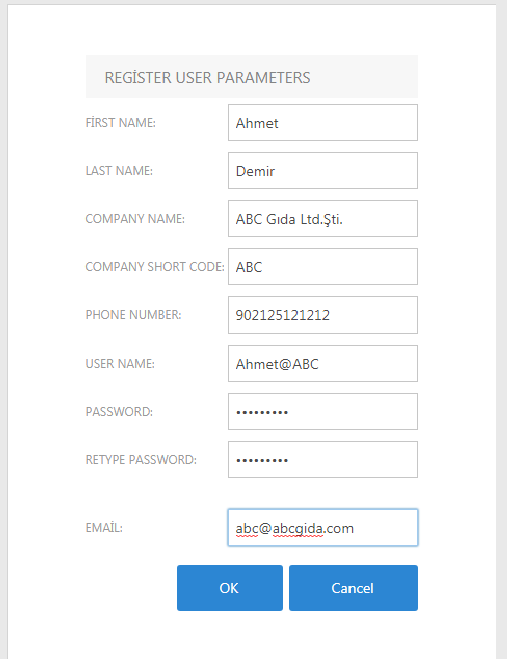Screen dimensions: 507x659
Task: Focus the Password input field
Action: pos(323,411)
